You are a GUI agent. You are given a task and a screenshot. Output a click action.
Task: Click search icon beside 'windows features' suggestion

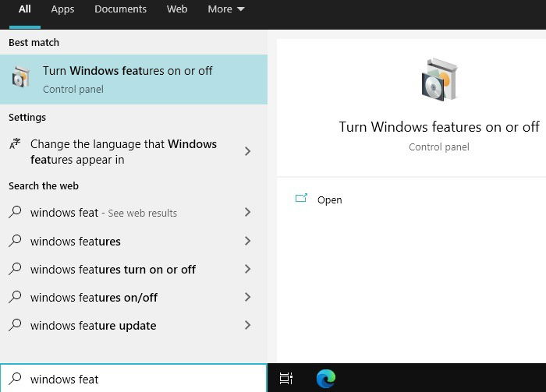point(15,240)
